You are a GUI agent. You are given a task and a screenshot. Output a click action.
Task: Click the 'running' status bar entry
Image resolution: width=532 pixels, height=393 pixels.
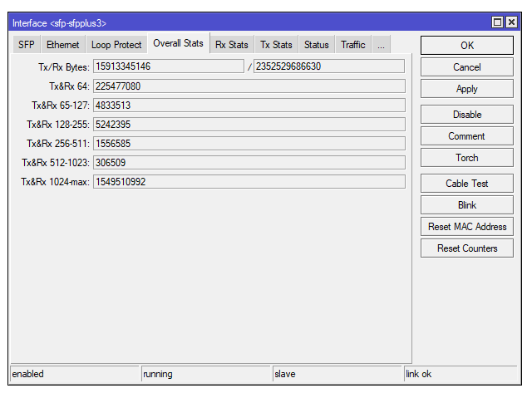click(x=205, y=374)
